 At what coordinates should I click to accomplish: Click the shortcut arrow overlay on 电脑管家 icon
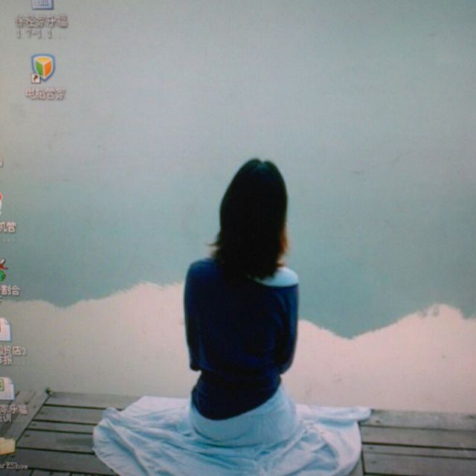point(35,78)
